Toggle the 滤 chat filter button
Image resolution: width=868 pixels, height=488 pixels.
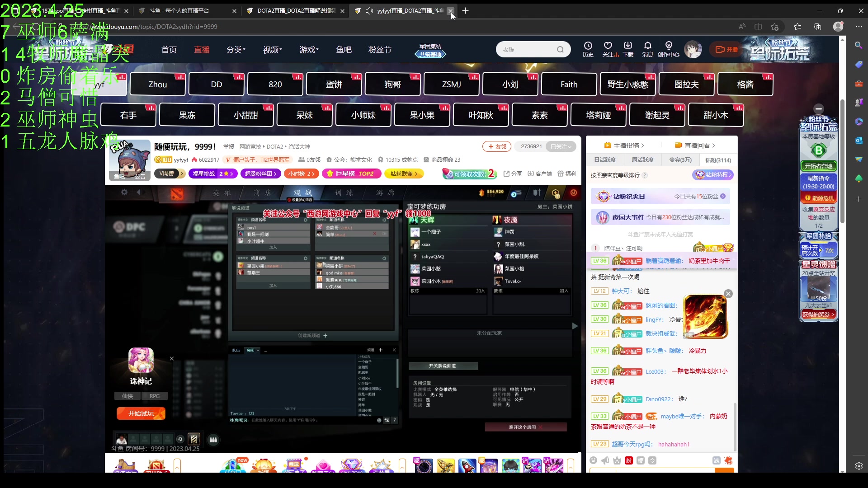click(716, 460)
